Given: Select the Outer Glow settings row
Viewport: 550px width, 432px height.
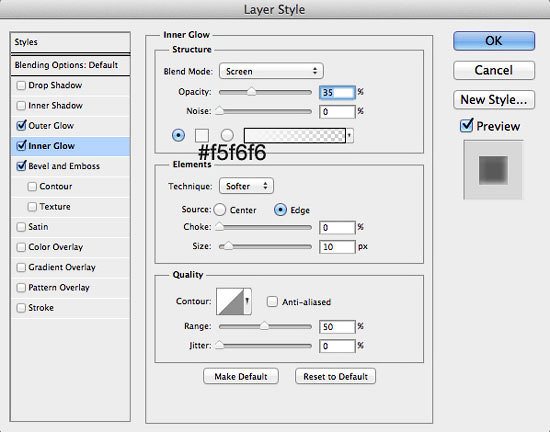Looking at the screenshot, I should click(71, 126).
